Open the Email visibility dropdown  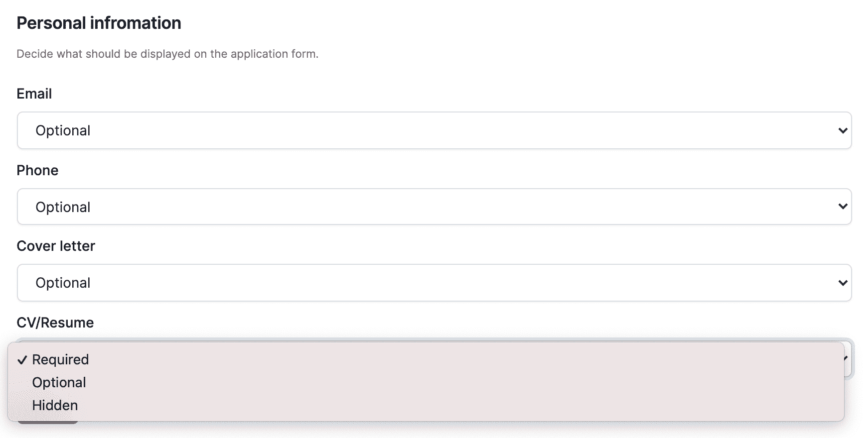[434, 130]
